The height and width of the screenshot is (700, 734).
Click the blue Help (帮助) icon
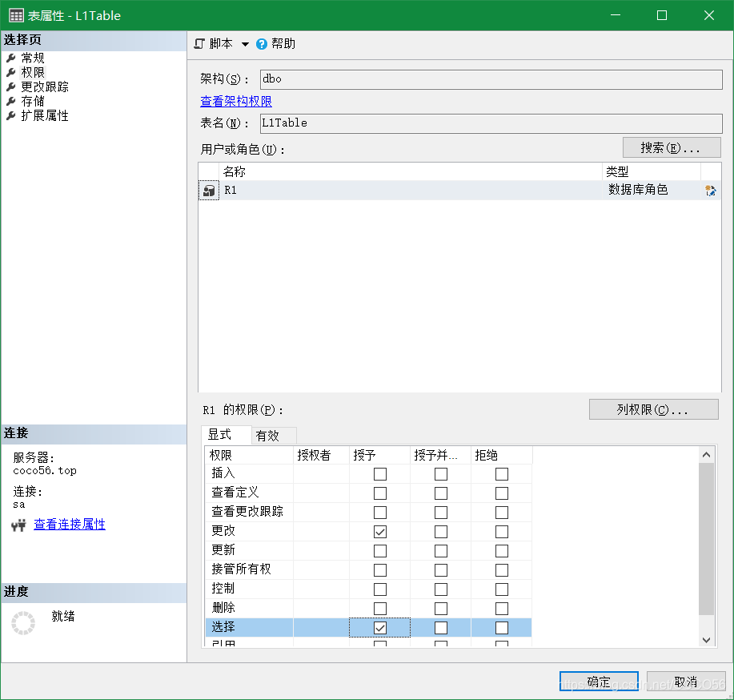(261, 44)
